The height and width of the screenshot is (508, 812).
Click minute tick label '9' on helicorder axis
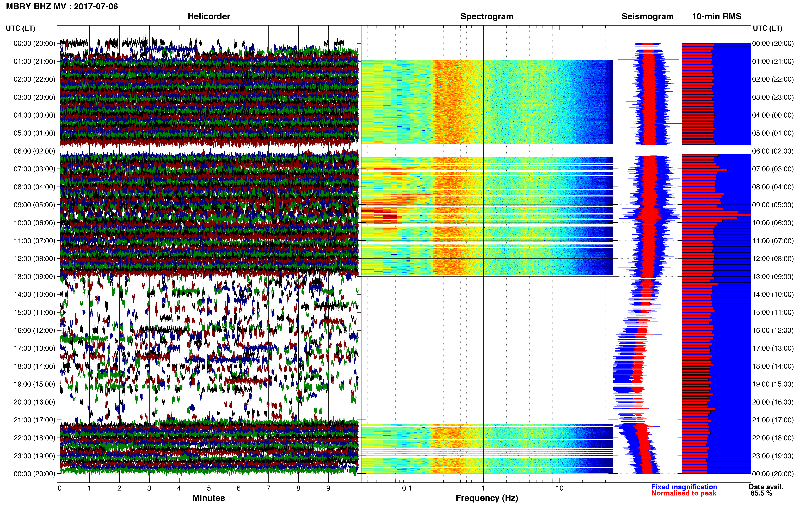(328, 488)
